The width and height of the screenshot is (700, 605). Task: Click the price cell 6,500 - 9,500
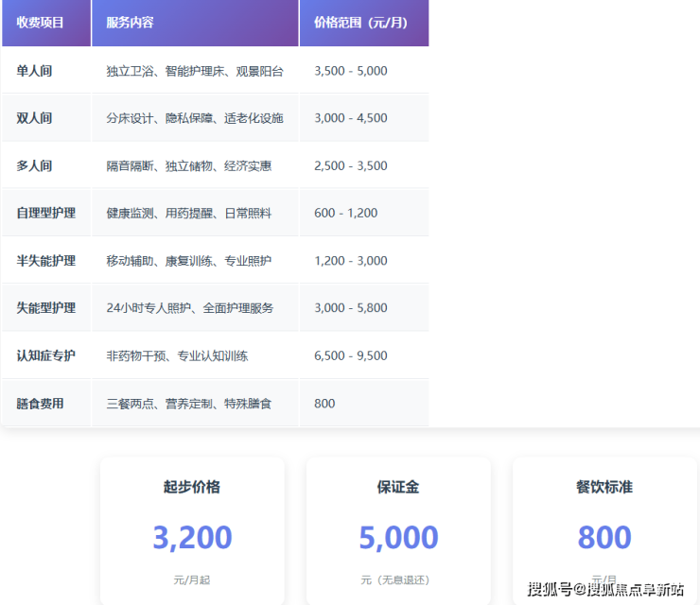pyautogui.click(x=350, y=356)
